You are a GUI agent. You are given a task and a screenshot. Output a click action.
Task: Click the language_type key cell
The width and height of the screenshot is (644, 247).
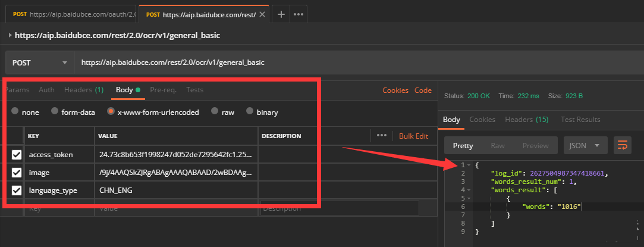(60, 190)
